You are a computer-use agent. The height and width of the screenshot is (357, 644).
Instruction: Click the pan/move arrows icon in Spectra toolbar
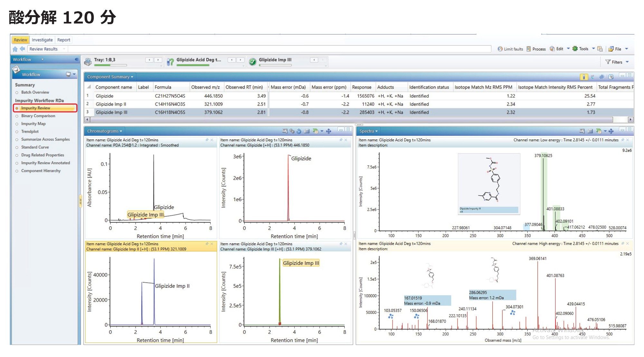coord(611,131)
